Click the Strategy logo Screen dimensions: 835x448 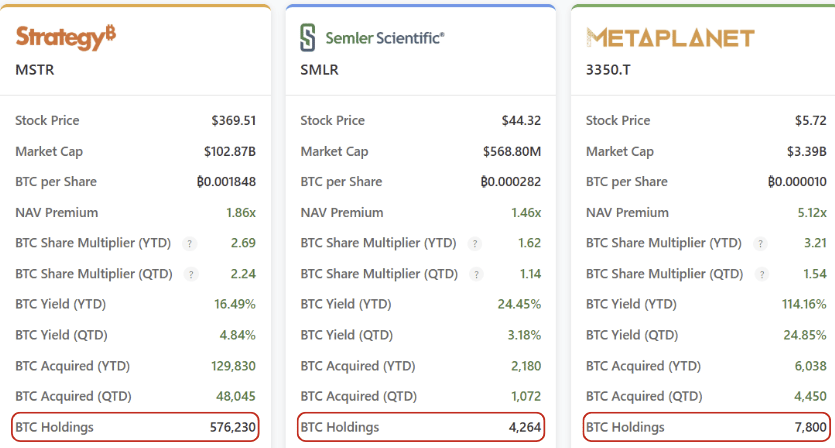(65, 38)
